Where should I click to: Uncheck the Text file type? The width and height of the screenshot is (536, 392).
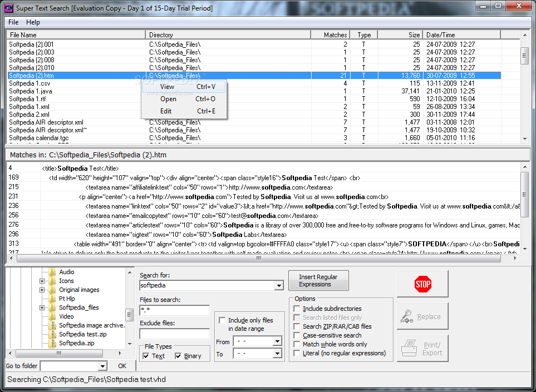(x=146, y=356)
